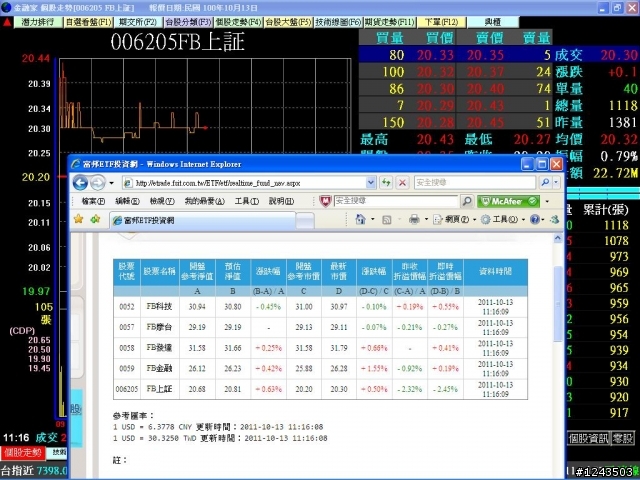Screen dimensions: 640x480
Task: Click the RSS feeds icon
Action: (387, 220)
